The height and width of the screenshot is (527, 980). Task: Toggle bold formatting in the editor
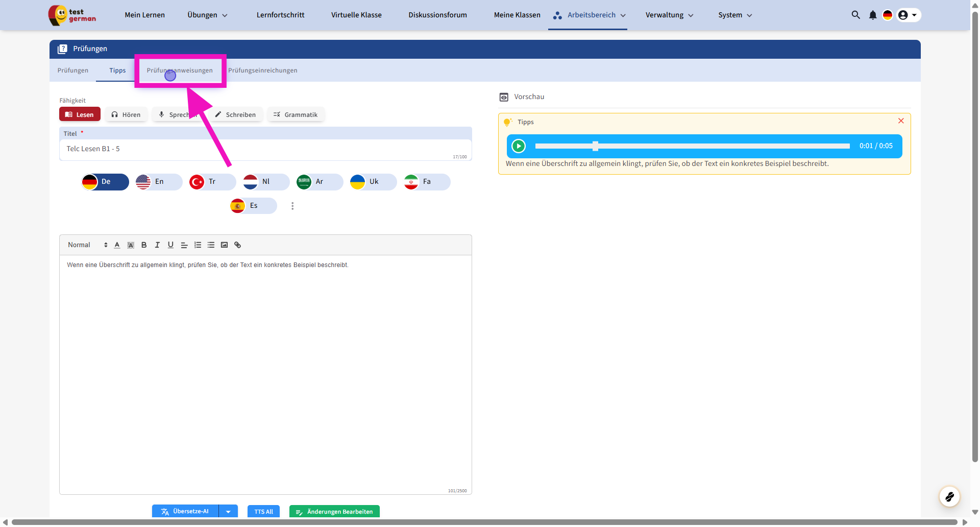[144, 245]
